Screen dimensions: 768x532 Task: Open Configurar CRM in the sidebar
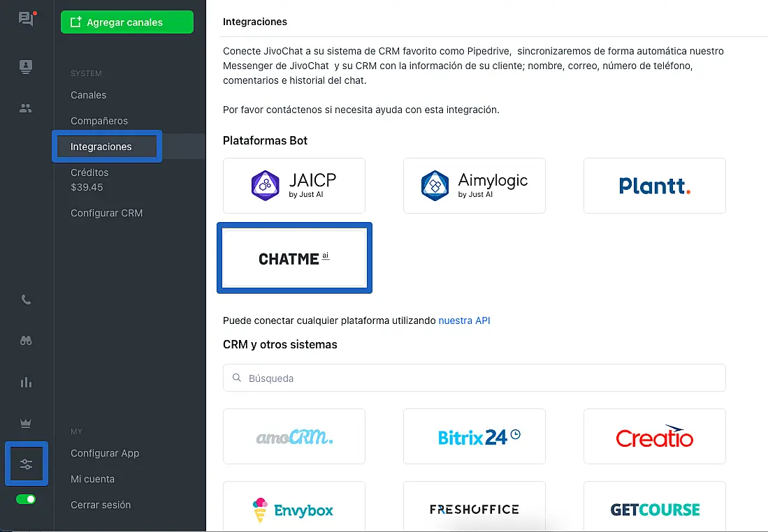click(x=106, y=213)
